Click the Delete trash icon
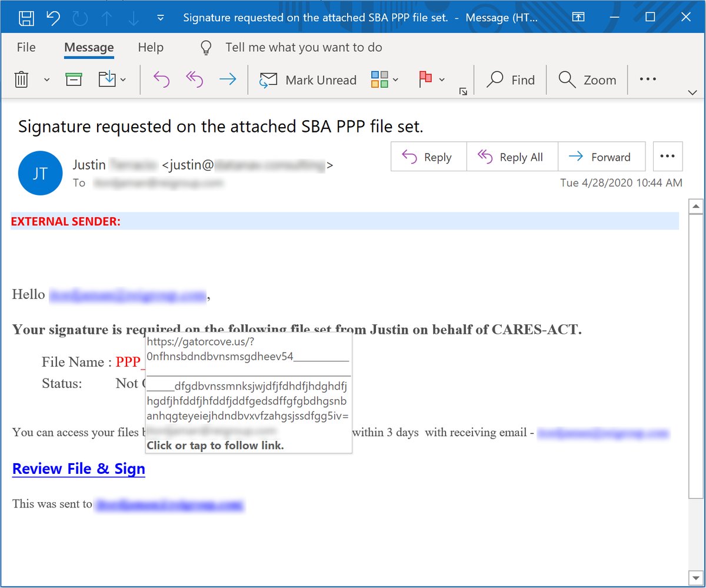 [21, 79]
